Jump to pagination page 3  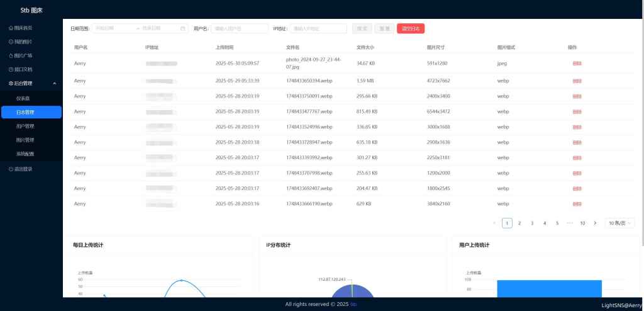(532, 223)
